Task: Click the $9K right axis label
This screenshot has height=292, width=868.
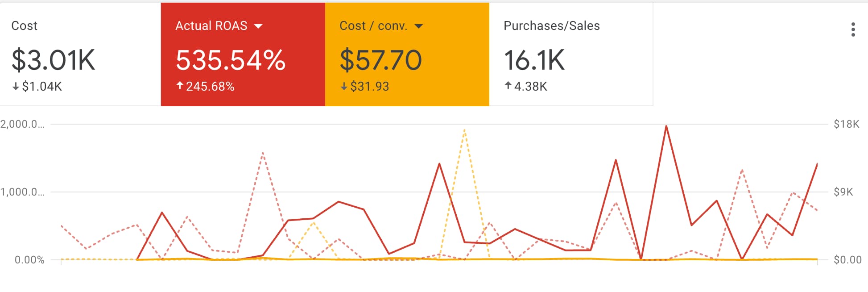Action: (843, 192)
